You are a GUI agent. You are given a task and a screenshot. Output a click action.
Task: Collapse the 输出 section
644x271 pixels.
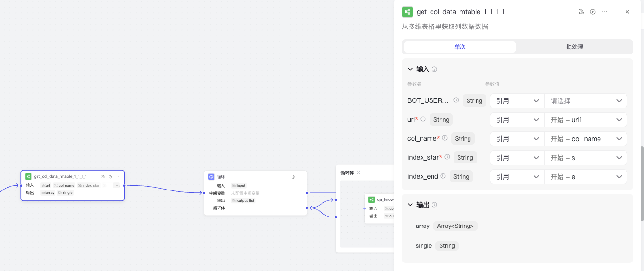tap(410, 205)
